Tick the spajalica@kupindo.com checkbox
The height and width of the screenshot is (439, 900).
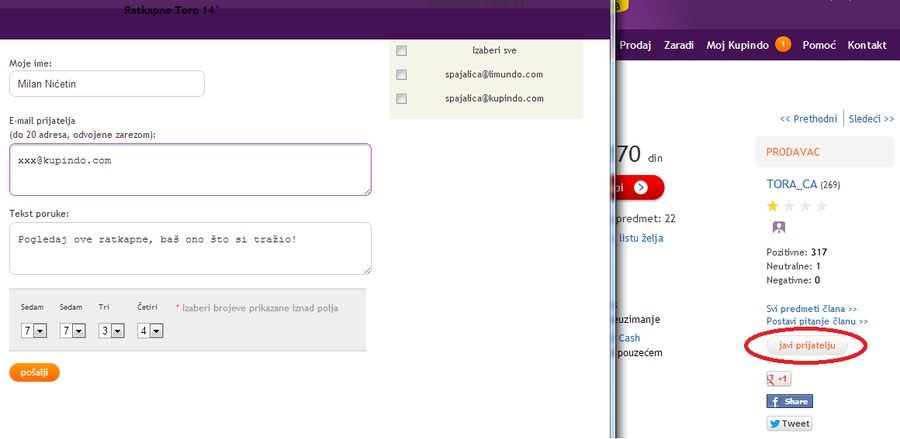pyautogui.click(x=401, y=99)
